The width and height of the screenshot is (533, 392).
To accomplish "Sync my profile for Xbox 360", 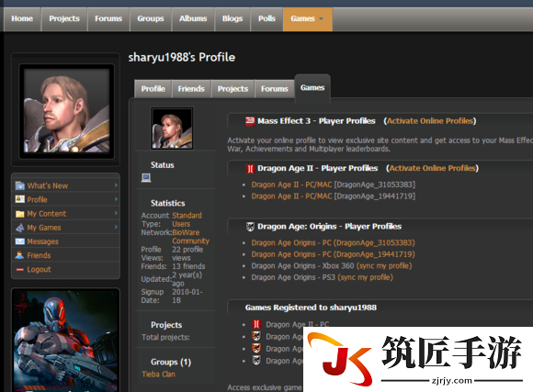I will point(384,265).
